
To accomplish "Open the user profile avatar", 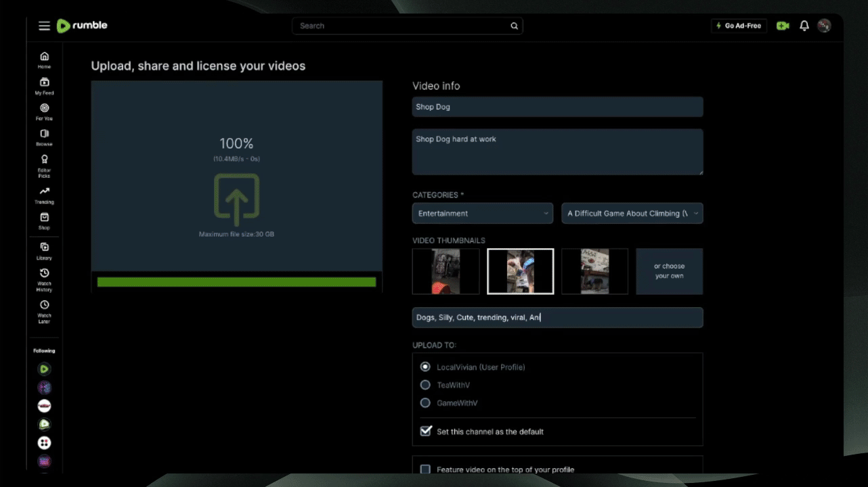I will [x=824, y=26].
